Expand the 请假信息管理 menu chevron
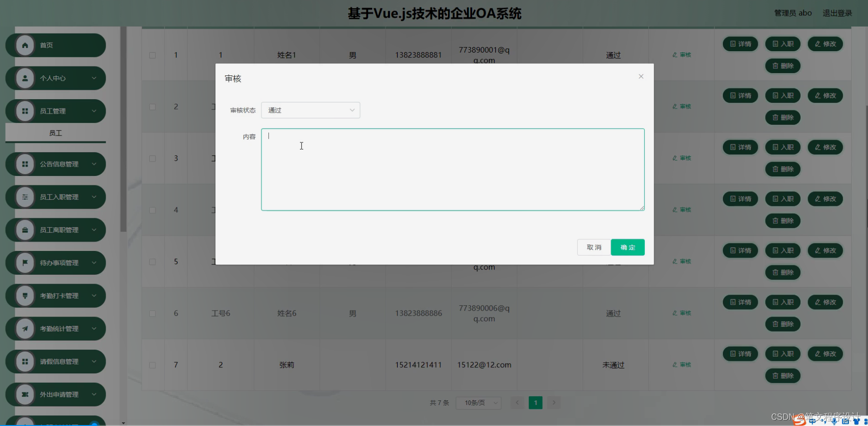The image size is (868, 426). 95,361
